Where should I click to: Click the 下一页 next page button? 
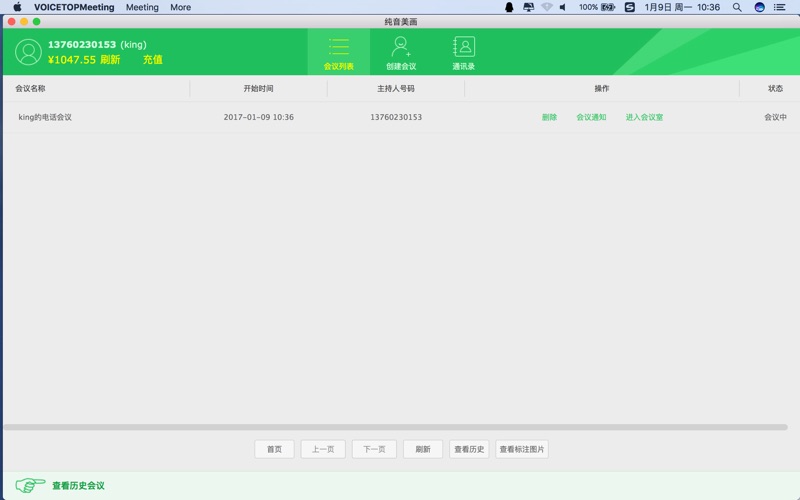pyautogui.click(x=374, y=449)
